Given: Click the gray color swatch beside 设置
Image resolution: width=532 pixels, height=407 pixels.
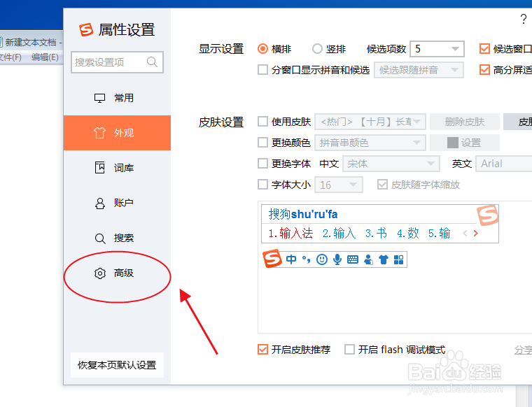Looking at the screenshot, I should click(453, 143).
